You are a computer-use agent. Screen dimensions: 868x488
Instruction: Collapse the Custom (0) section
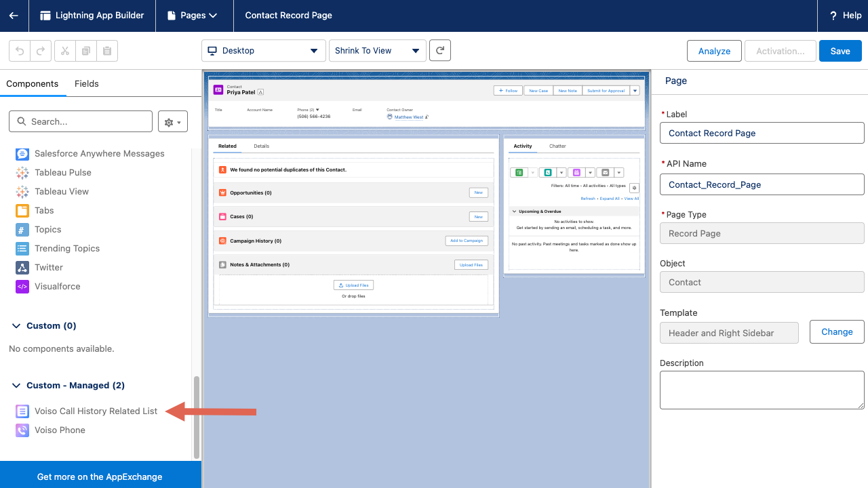[x=17, y=326]
